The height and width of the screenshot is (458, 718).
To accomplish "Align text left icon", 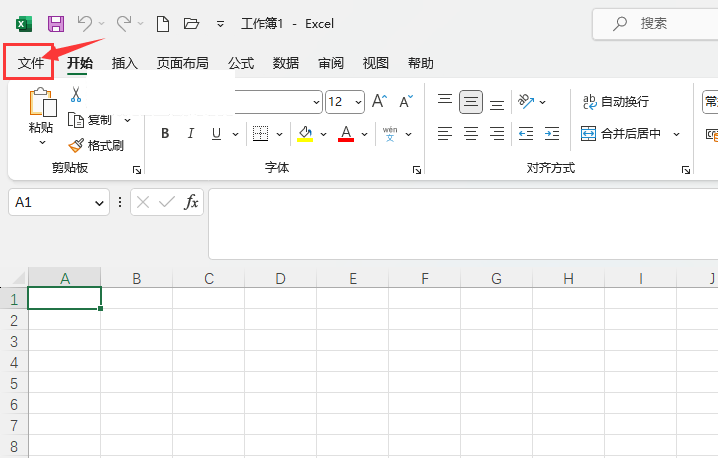I will pos(445,134).
